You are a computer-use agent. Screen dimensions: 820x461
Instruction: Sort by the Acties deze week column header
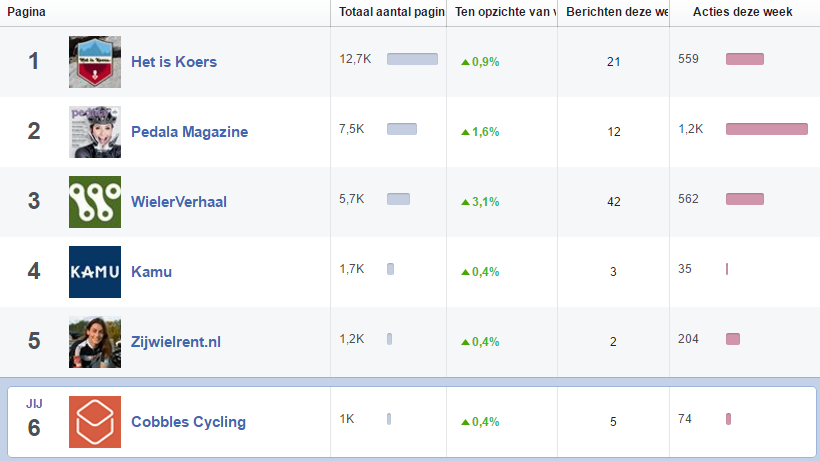(743, 12)
